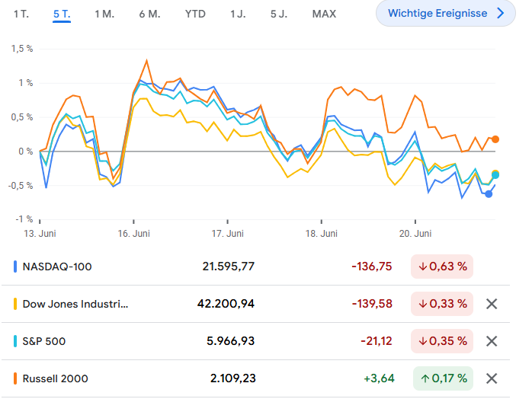This screenshot has width=532, height=399.
Task: Click the 0,17 % green change badge
Action: (442, 378)
